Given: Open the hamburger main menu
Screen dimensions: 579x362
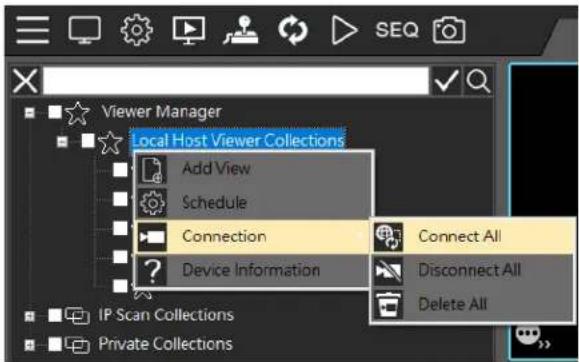Looking at the screenshot, I should (32, 30).
